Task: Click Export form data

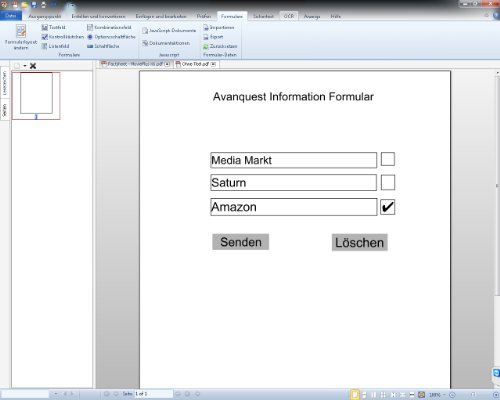Action: click(213, 37)
